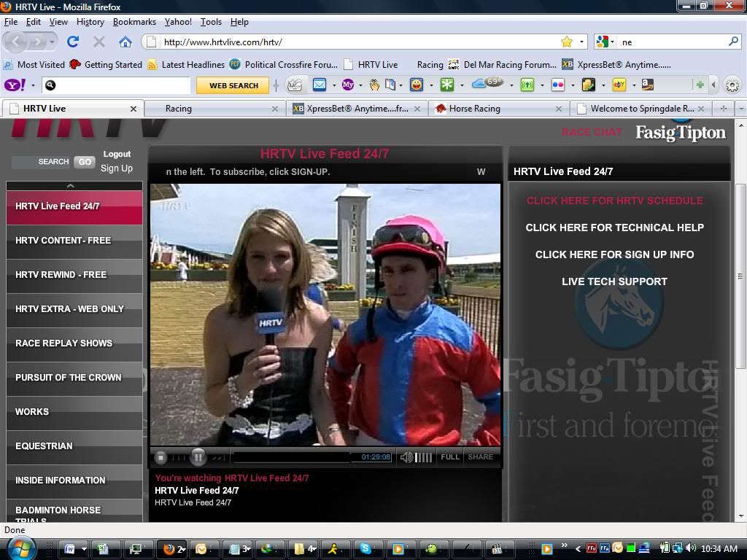This screenshot has width=747, height=560.
Task: Open Microsoft Word from the taskbar
Action: click(69, 549)
